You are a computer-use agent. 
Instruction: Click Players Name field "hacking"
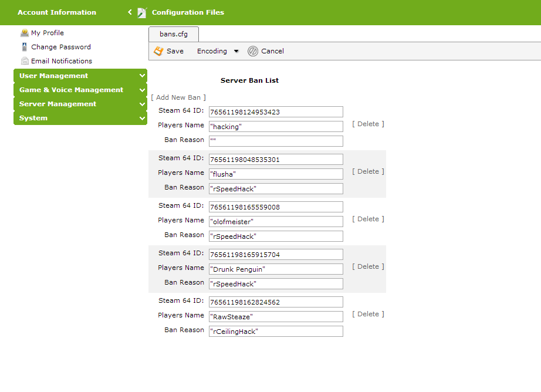point(276,126)
